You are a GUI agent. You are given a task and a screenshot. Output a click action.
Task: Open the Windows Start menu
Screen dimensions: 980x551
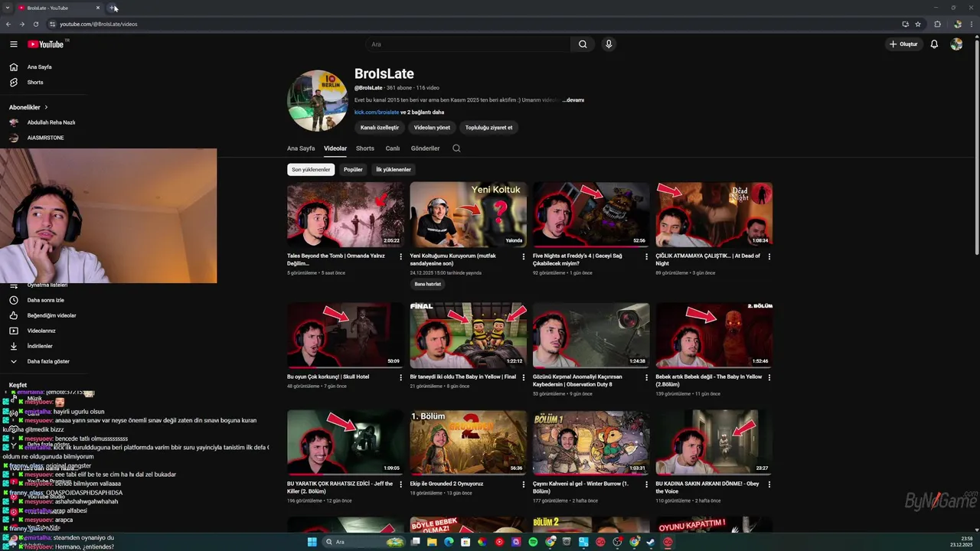(x=312, y=542)
